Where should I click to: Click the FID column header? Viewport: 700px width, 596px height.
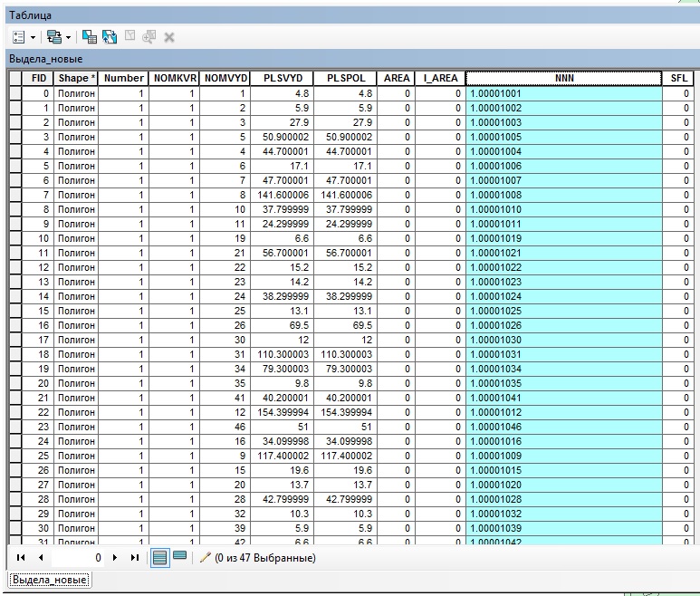pos(38,78)
